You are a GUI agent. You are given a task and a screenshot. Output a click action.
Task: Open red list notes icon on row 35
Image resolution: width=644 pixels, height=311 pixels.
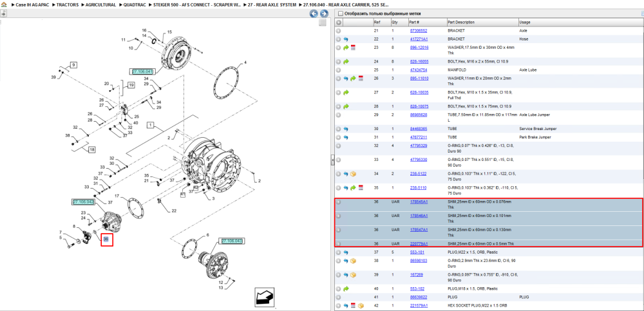click(x=360, y=188)
